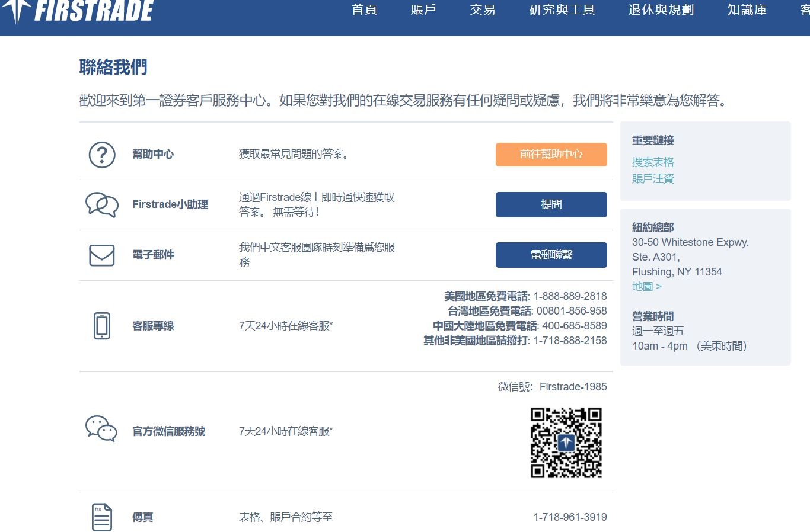The image size is (810, 532).
Task: Click 7天24小時在線客服 in the WeChat row
Action: tap(286, 431)
